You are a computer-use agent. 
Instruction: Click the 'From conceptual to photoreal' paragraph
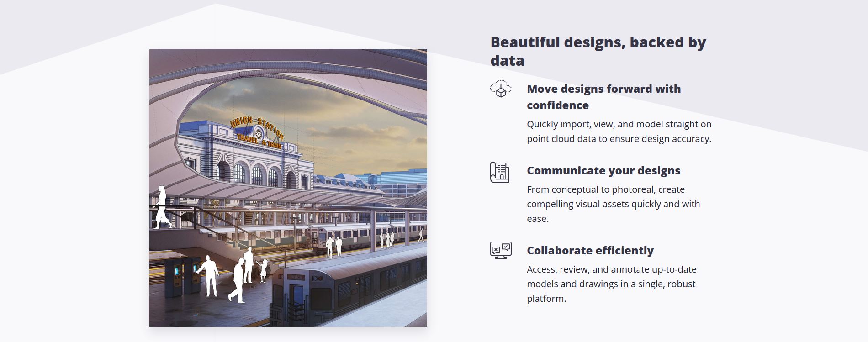click(614, 204)
